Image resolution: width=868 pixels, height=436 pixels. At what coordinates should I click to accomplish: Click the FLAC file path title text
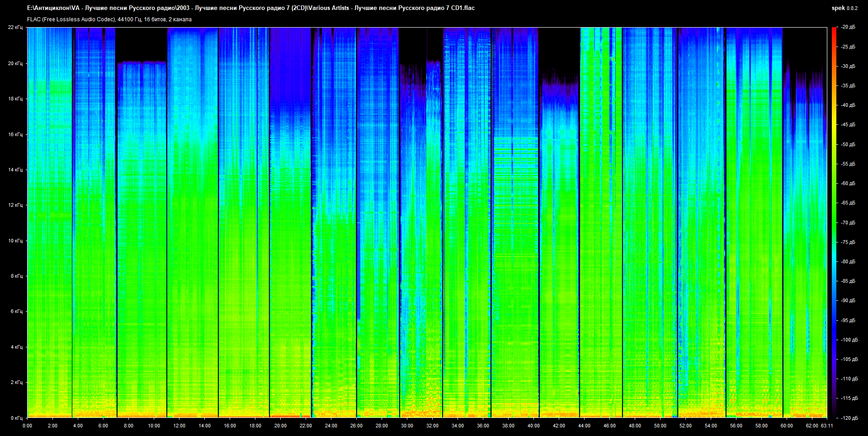click(x=251, y=8)
